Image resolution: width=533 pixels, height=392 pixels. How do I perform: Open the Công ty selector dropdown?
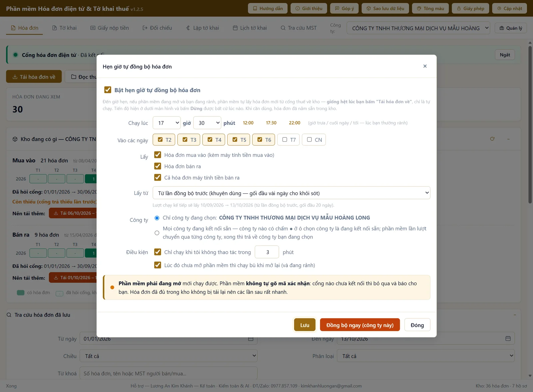tap(418, 28)
